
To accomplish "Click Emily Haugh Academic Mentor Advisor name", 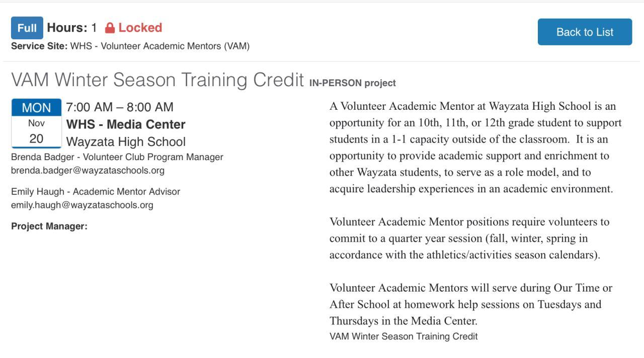I will 95,192.
